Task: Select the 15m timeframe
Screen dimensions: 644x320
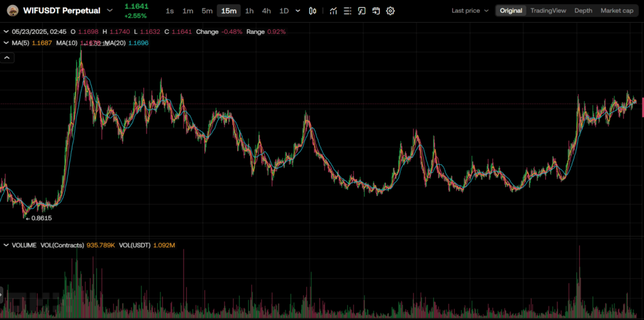Action: [229, 11]
